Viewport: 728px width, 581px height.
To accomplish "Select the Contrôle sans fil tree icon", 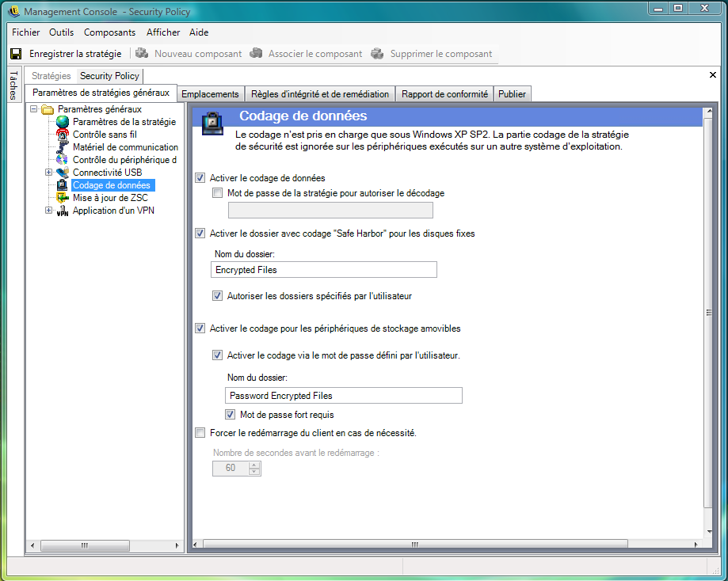I will 63,135.
